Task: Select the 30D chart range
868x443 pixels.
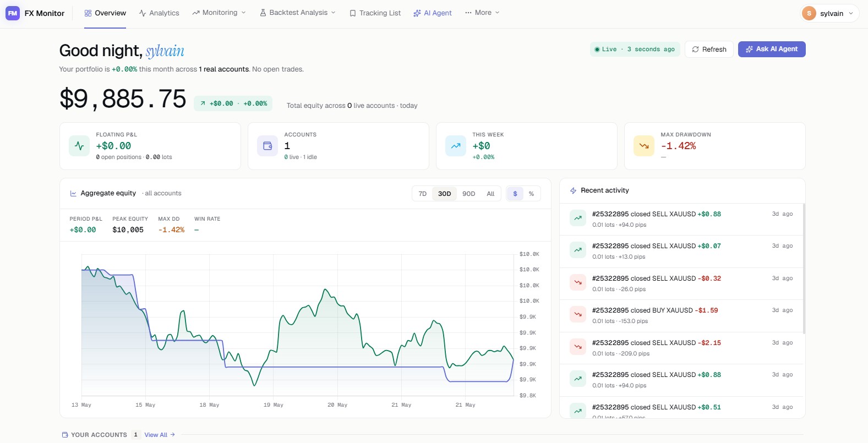Action: 445,194
